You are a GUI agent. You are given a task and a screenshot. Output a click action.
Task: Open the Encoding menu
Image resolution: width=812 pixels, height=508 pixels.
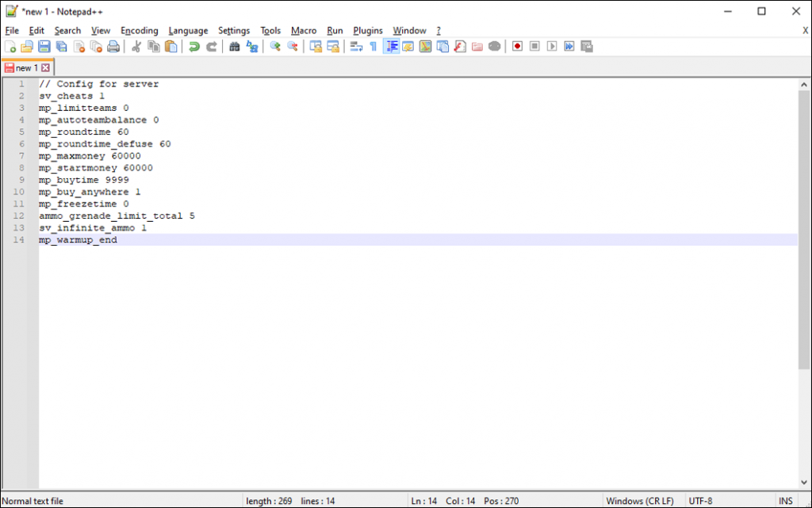point(139,30)
